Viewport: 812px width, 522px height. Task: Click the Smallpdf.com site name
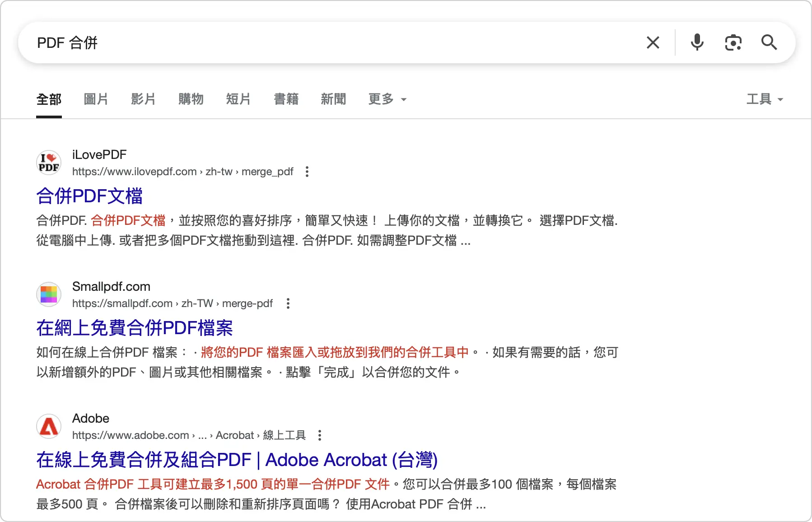tap(112, 286)
